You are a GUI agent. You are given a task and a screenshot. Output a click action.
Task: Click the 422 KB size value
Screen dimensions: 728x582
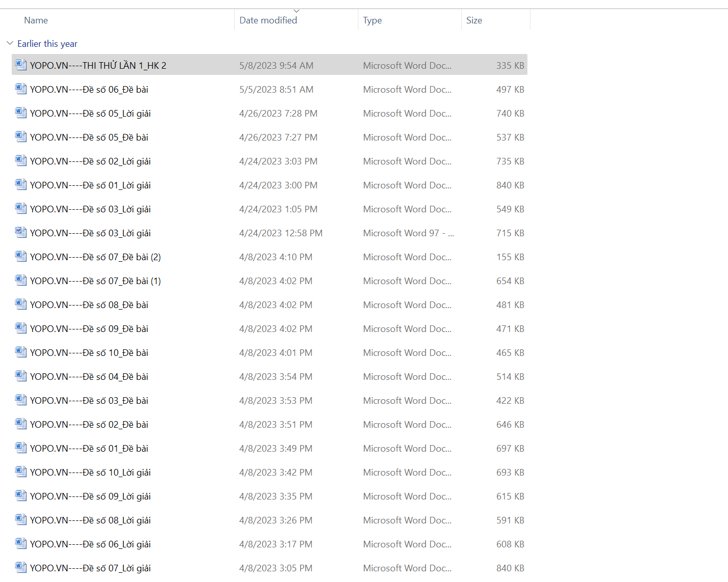point(510,400)
